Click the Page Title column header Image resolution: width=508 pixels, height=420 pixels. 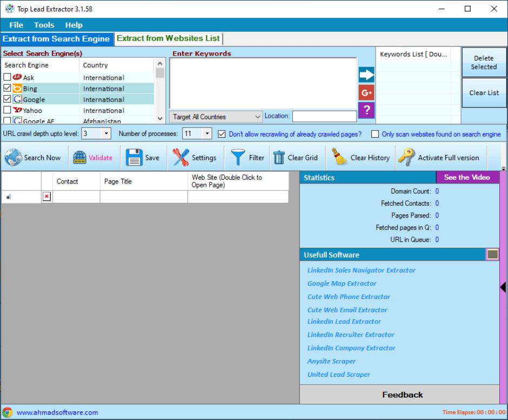pos(144,181)
